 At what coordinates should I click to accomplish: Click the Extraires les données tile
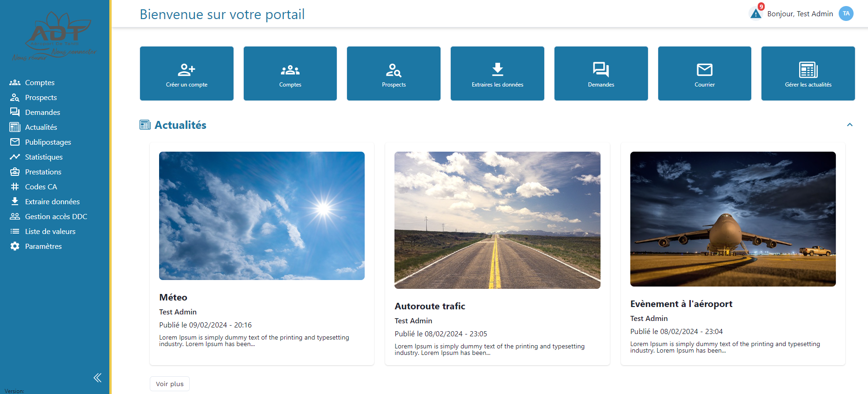[497, 73]
